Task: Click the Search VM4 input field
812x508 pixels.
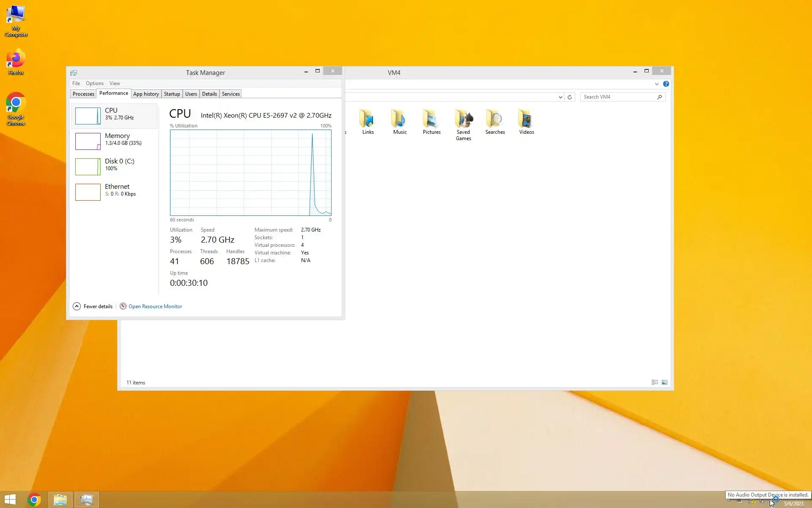Action: coord(617,97)
